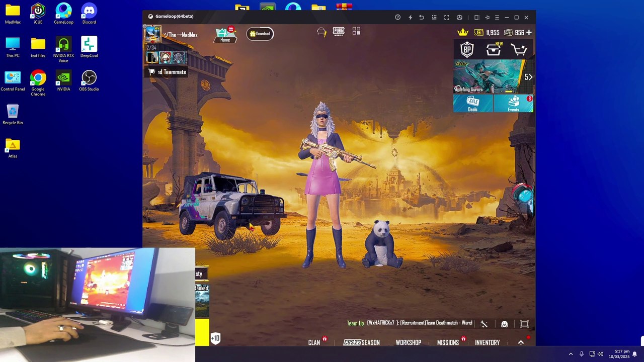Click text files folder on desktop

coord(38,47)
